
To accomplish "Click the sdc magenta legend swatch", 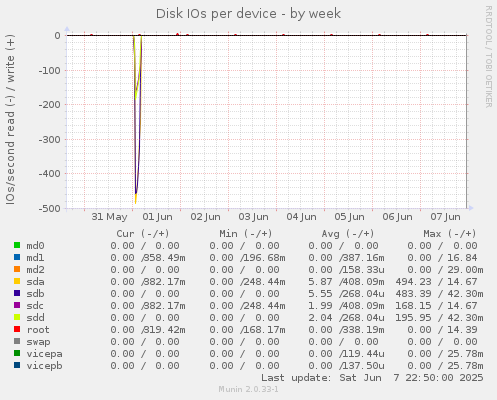I will pyautogui.click(x=17, y=305).
